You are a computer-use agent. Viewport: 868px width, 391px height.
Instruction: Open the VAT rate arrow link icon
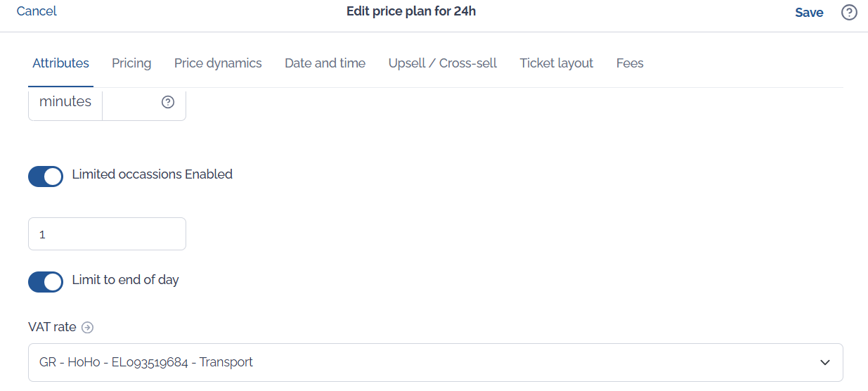pyautogui.click(x=87, y=327)
